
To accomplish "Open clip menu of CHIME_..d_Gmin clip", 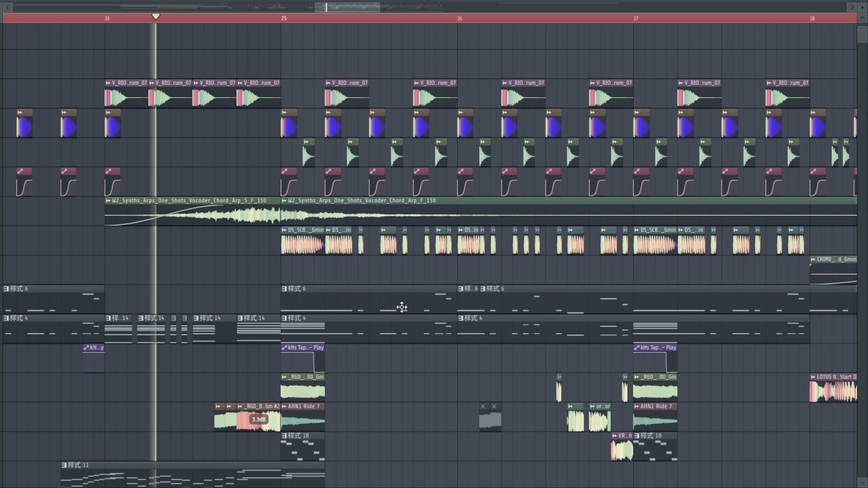I will pos(813,259).
